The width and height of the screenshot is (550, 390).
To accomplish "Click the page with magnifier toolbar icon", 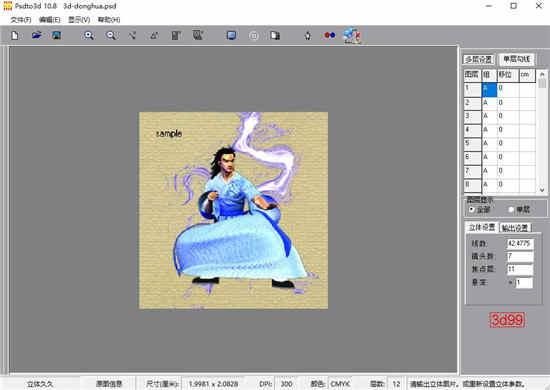I will [x=198, y=35].
